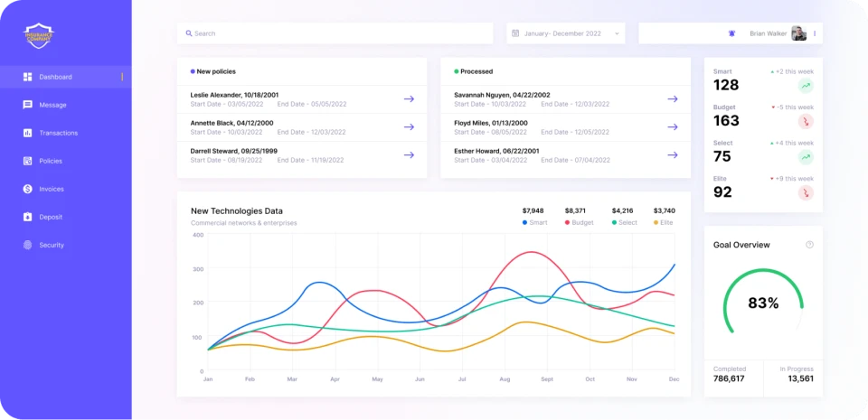Click Budget downward trend icon

point(806,121)
